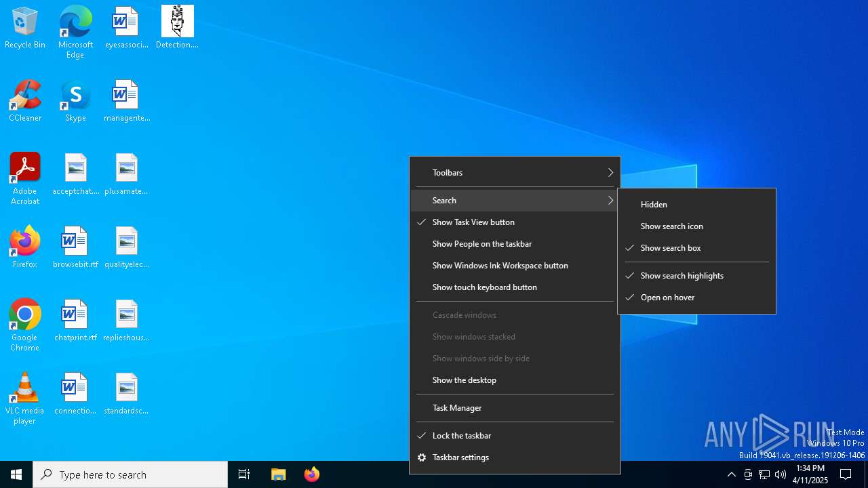
Task: Open Firefox from the taskbar
Action: tap(312, 474)
